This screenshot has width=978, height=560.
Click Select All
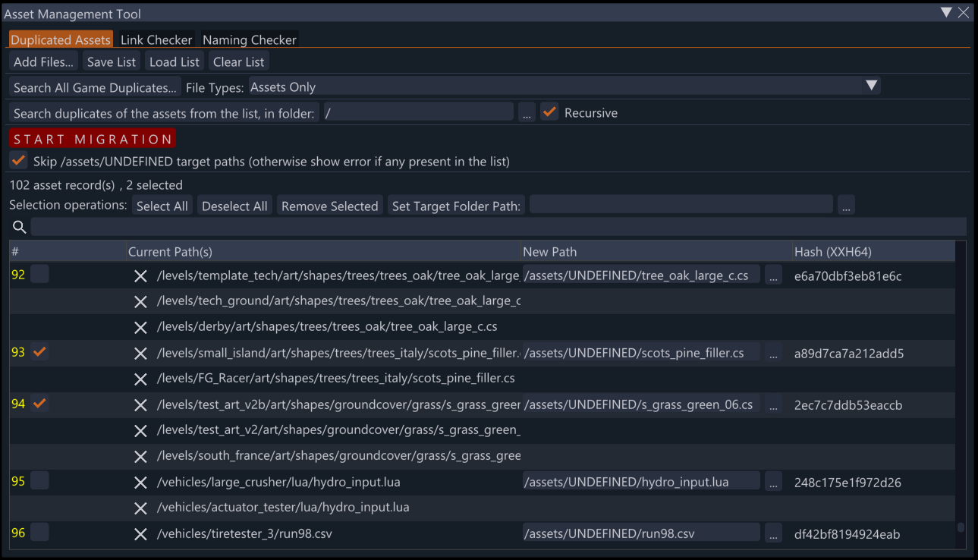click(x=162, y=206)
